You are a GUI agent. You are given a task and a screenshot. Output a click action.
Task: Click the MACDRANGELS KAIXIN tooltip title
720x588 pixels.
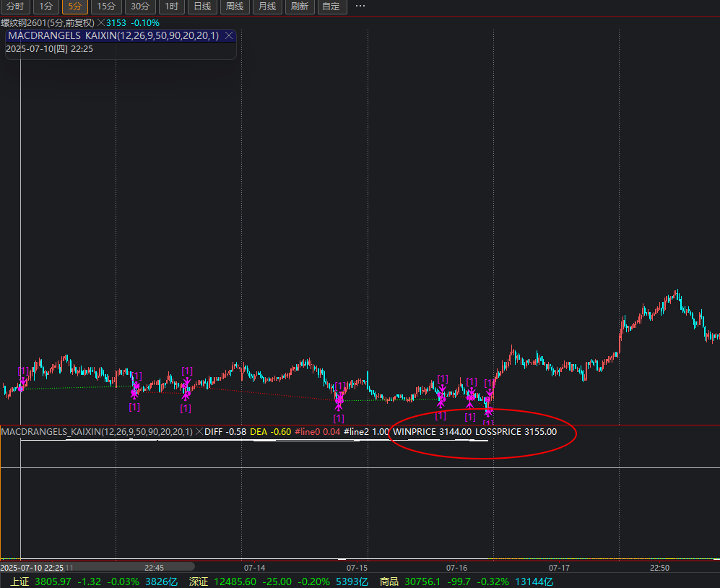pyautogui.click(x=113, y=35)
